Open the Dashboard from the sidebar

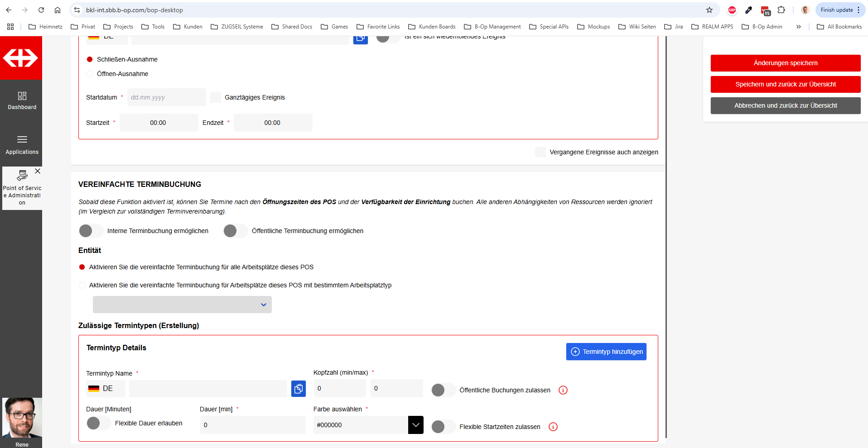(22, 100)
